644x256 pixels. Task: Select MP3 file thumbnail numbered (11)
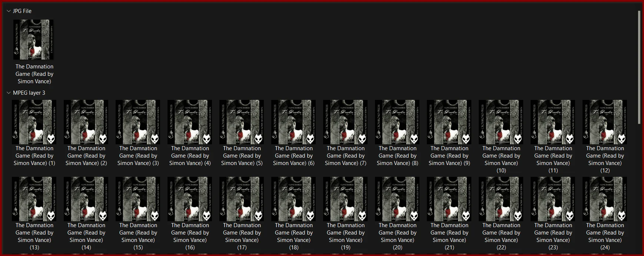pos(553,122)
